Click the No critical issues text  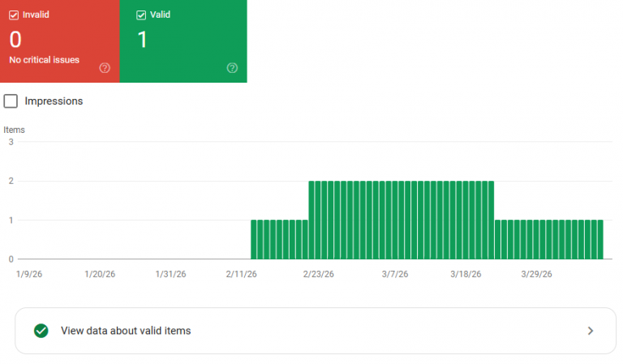[44, 60]
